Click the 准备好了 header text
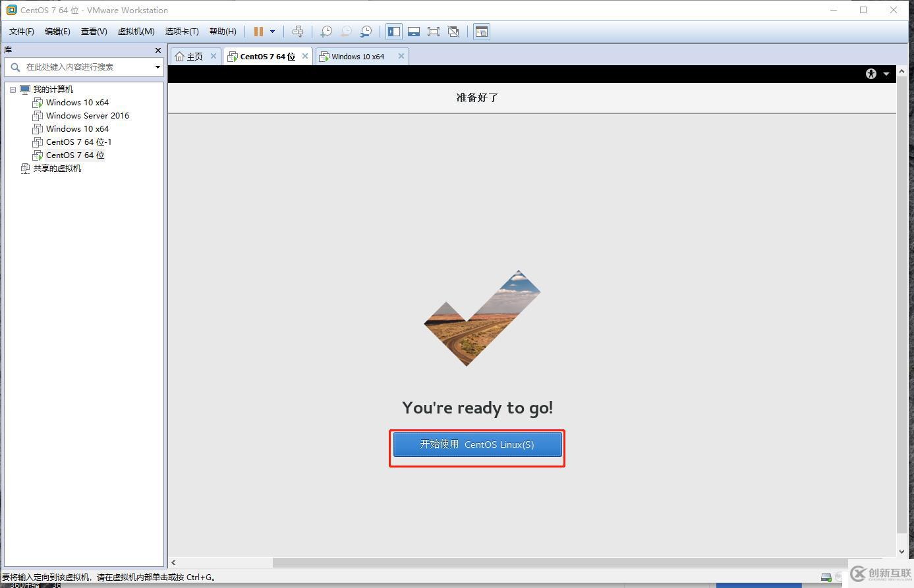The height and width of the screenshot is (588, 914). coord(477,97)
